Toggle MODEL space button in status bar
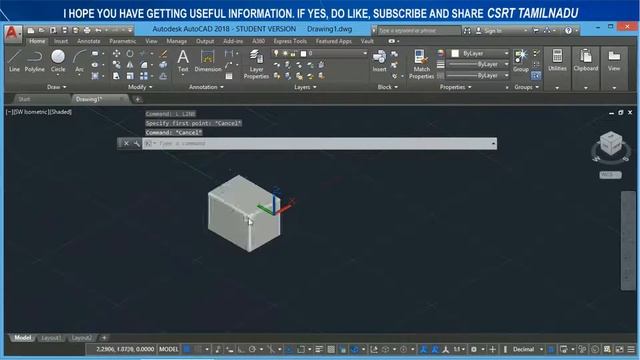640x360 pixels. coord(169,349)
